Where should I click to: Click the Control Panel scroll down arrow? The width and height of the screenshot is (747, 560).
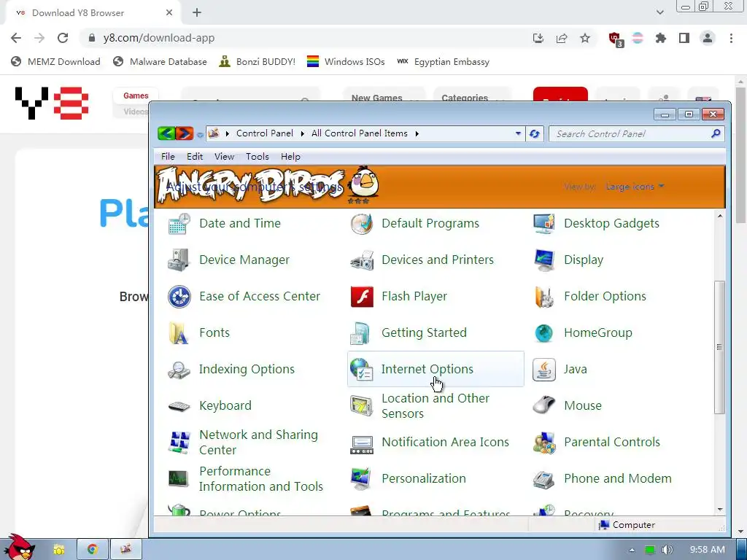[x=719, y=510]
